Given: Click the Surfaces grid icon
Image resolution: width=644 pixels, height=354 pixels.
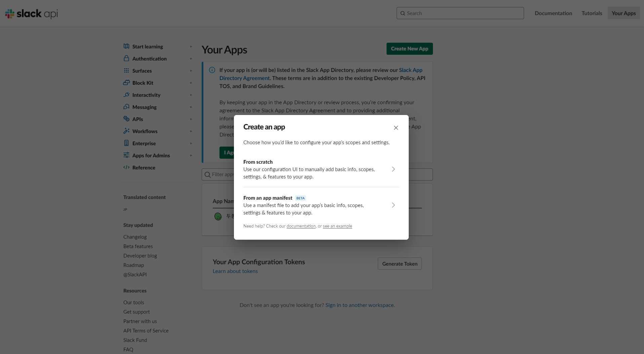Looking at the screenshot, I should [x=126, y=71].
